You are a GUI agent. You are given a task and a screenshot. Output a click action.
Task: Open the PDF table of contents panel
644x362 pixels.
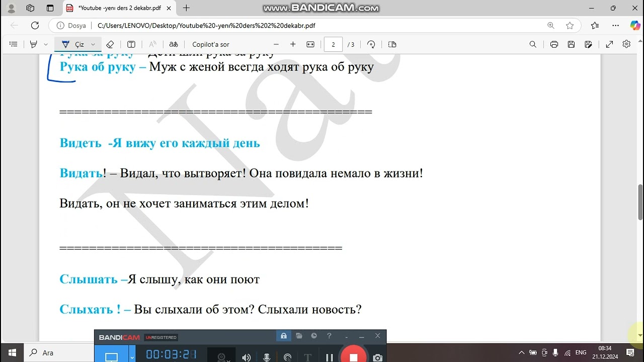tap(14, 44)
